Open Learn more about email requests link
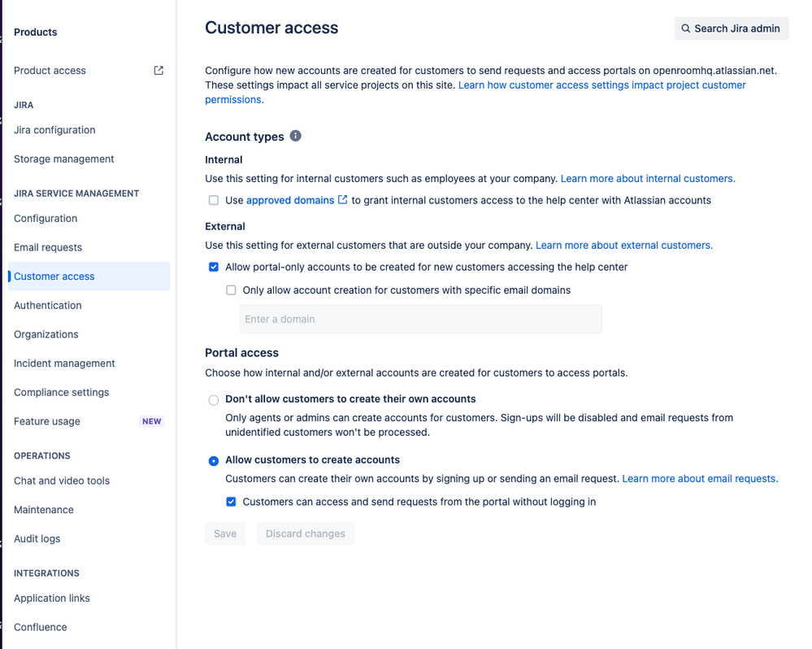The image size is (812, 649). coord(700,479)
